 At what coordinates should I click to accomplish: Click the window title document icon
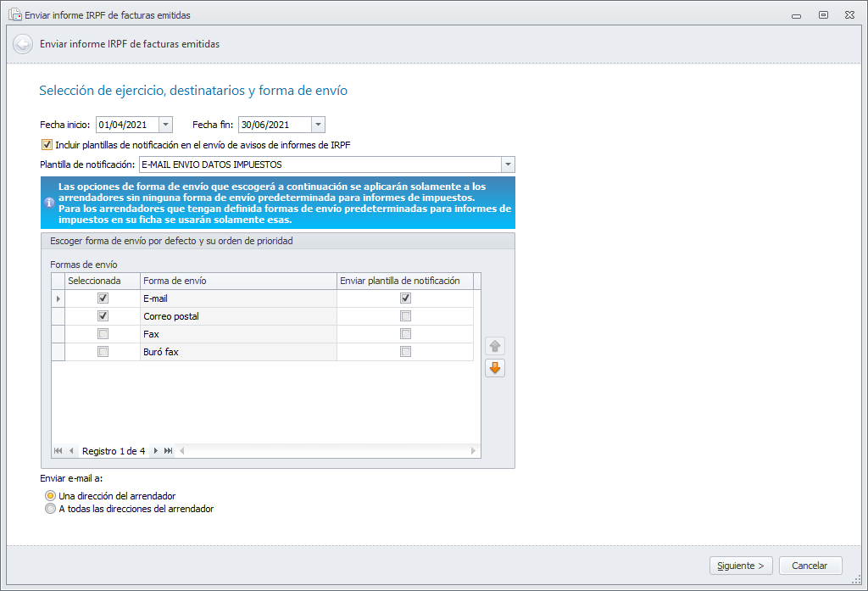(x=15, y=14)
